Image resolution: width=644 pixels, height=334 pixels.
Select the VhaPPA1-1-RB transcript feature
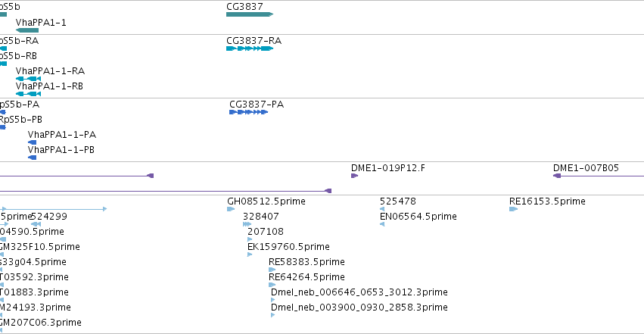(28, 94)
